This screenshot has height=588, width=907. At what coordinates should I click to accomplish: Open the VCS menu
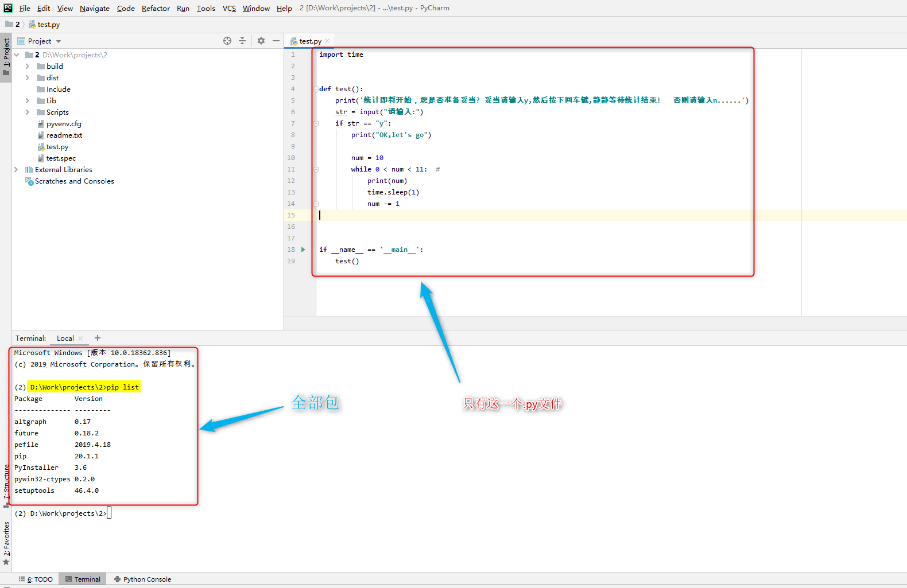(x=229, y=8)
